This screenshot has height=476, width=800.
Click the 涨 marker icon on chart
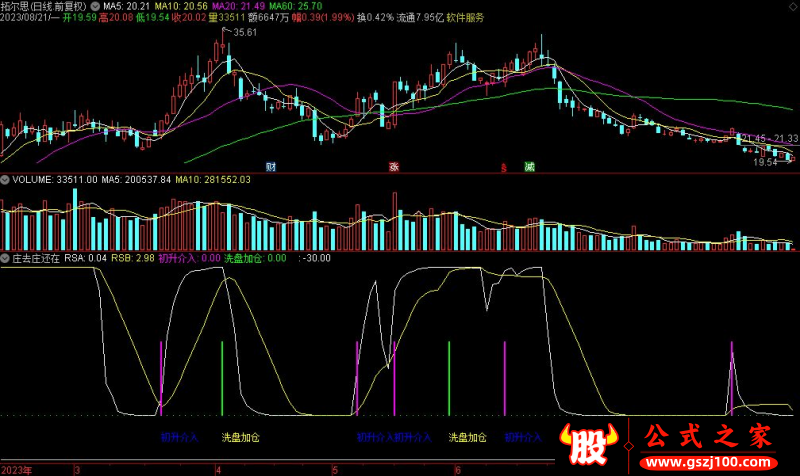(394, 166)
